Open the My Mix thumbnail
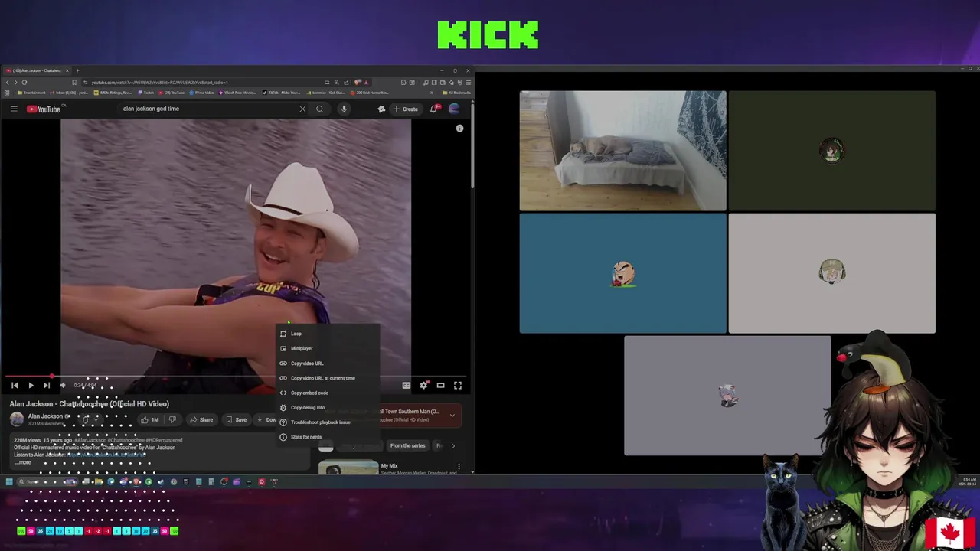Image resolution: width=980 pixels, height=551 pixels. click(x=348, y=468)
